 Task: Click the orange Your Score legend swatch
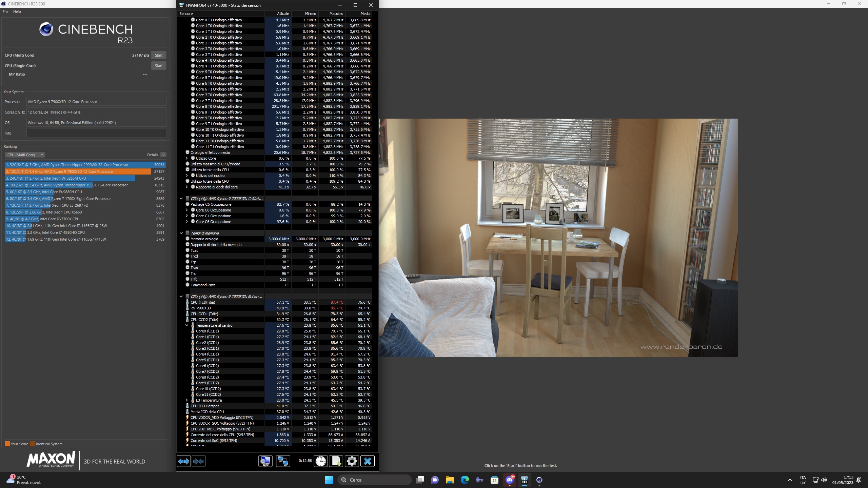[7, 443]
